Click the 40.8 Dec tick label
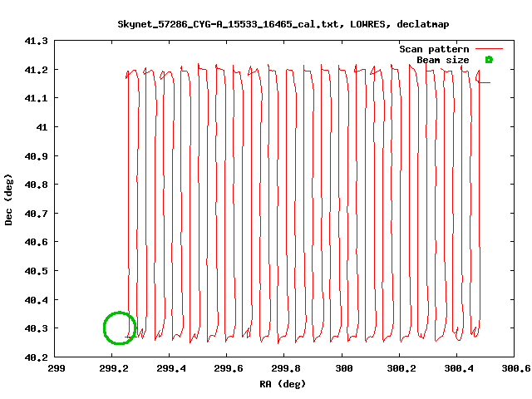 pos(37,185)
